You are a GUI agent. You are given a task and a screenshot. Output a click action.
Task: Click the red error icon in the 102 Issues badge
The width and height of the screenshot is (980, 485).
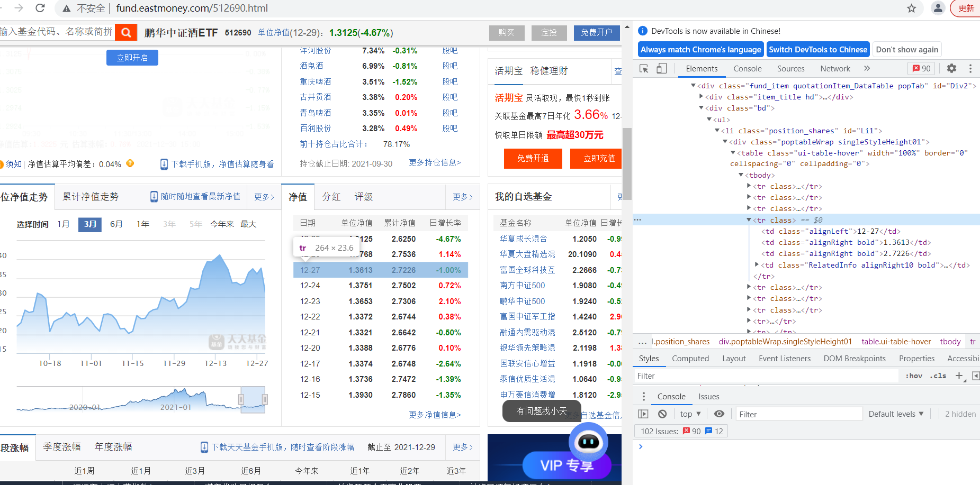pos(686,431)
